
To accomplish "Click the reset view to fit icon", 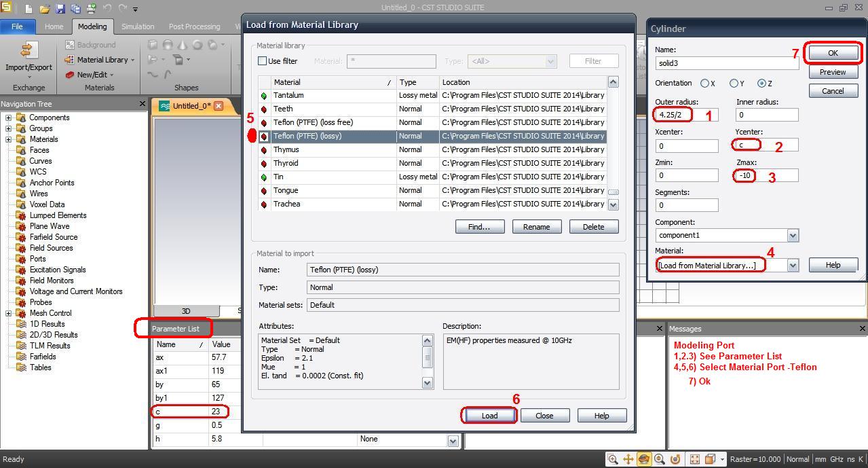I will tap(694, 459).
